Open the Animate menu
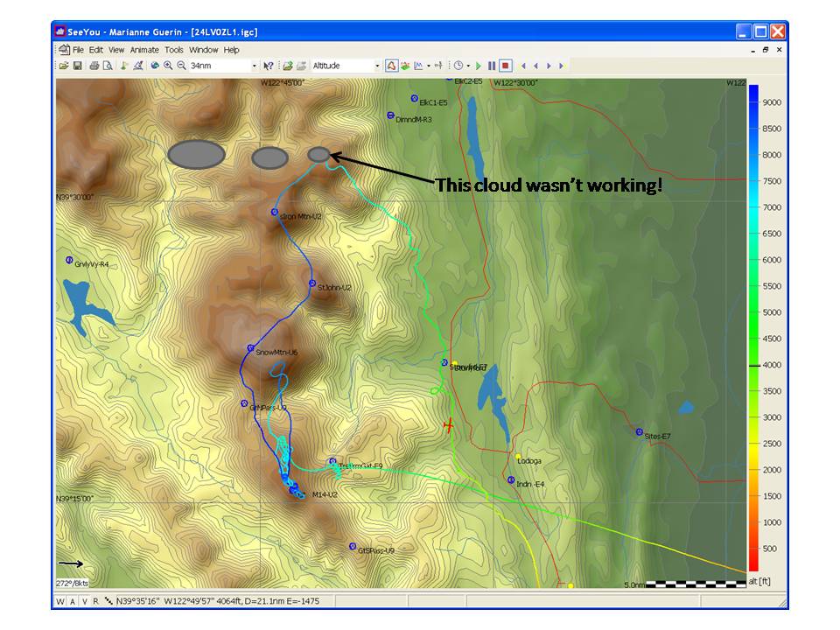Image resolution: width=840 pixels, height=630 pixels. (145, 50)
